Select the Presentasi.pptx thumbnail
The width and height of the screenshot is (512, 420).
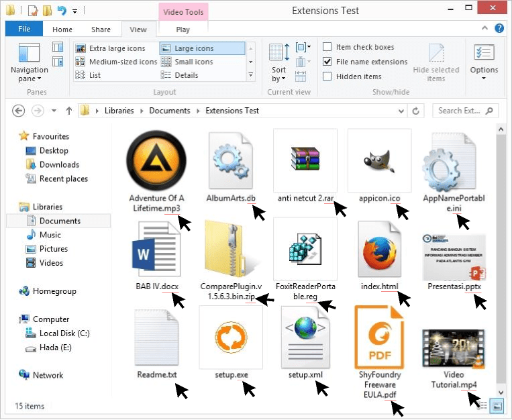click(x=454, y=257)
